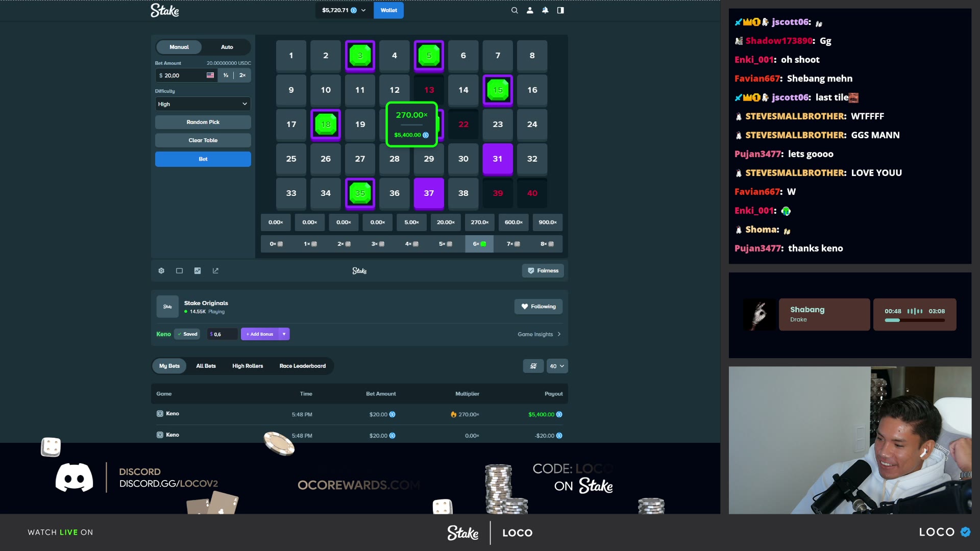The image size is (980, 551).
Task: Select keno tile number 33
Action: pos(291,193)
